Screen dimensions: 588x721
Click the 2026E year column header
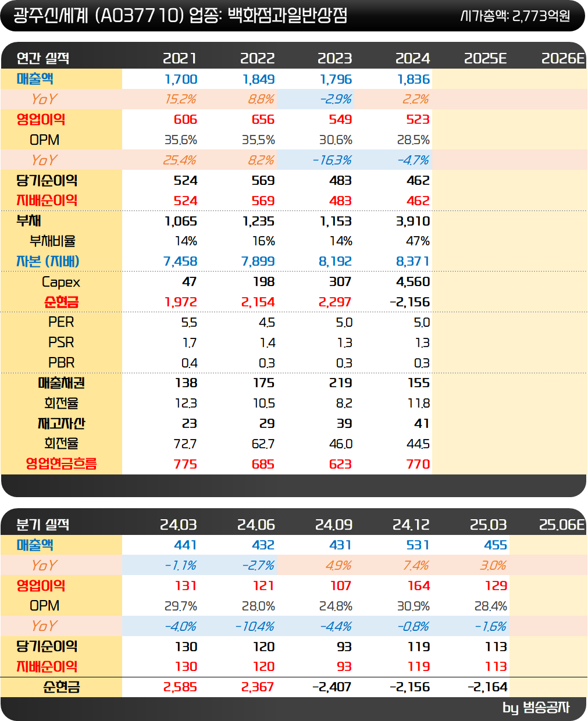[x=563, y=58]
